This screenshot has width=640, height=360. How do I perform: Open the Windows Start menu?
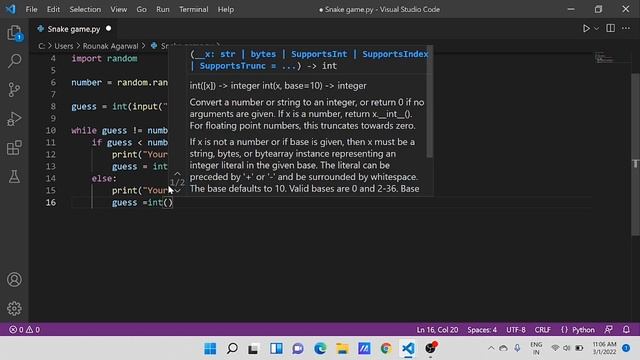point(210,348)
